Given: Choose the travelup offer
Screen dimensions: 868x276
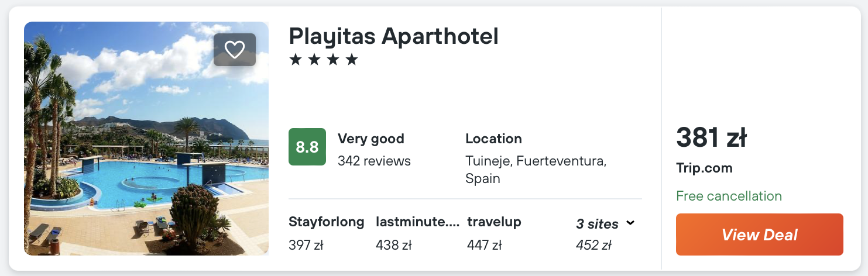Looking at the screenshot, I should tap(494, 222).
